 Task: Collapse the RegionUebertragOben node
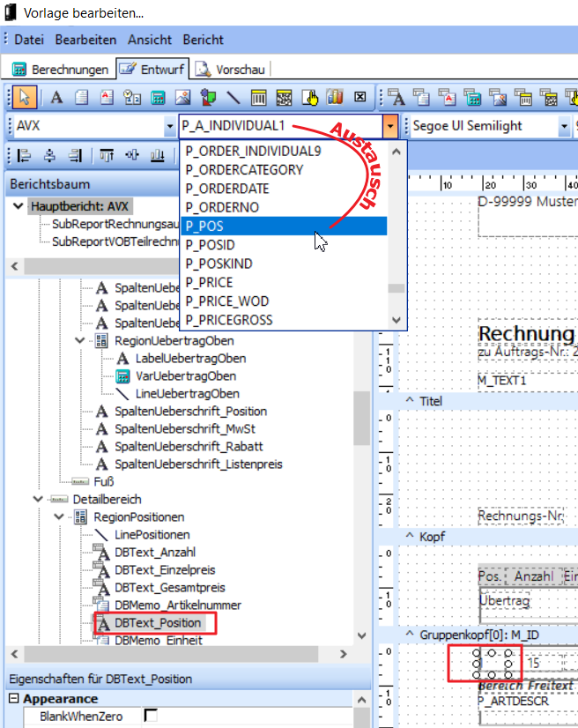pyautogui.click(x=80, y=340)
